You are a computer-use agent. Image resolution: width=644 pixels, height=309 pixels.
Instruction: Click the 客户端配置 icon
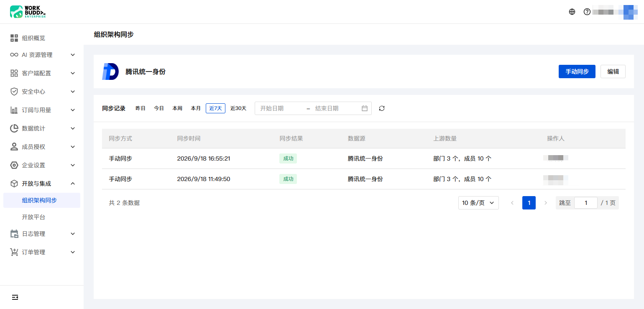[14, 73]
